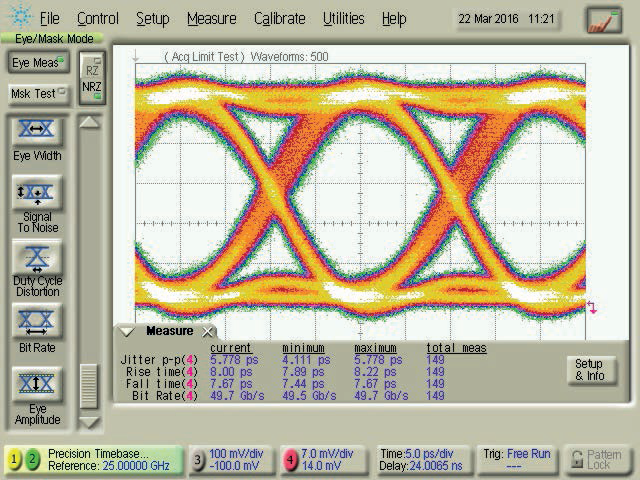Click the waveform icon in top-right corner
640x480 pixels.
[x=603, y=20]
